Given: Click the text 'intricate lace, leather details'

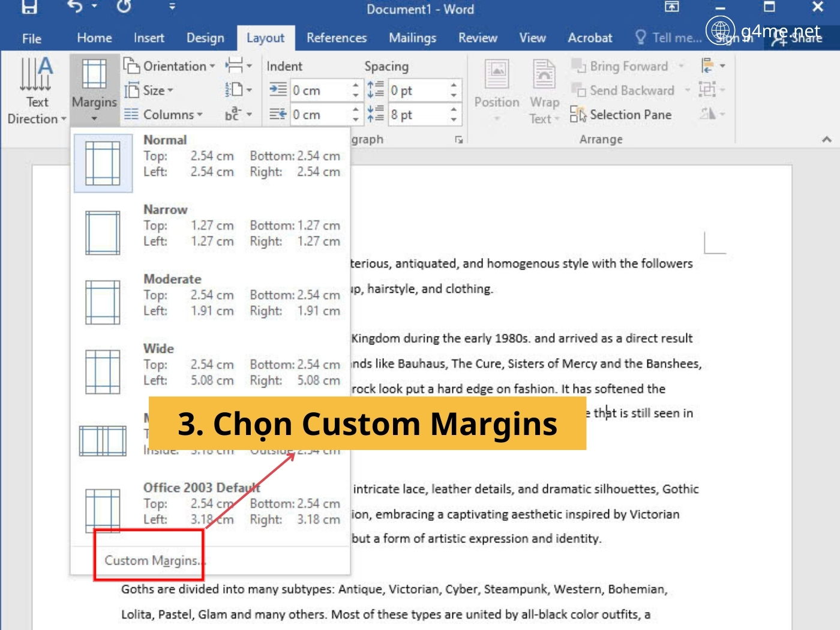Looking at the screenshot, I should point(433,489).
